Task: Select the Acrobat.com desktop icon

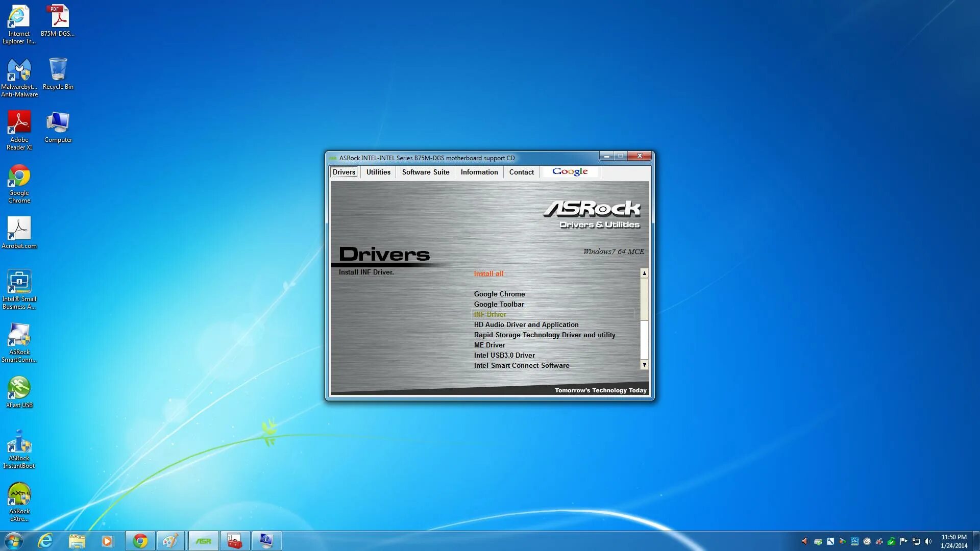Action: pos(19,233)
